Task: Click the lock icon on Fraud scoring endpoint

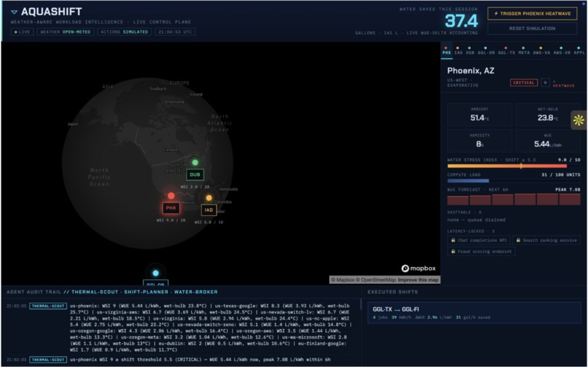Action: pyautogui.click(x=453, y=252)
